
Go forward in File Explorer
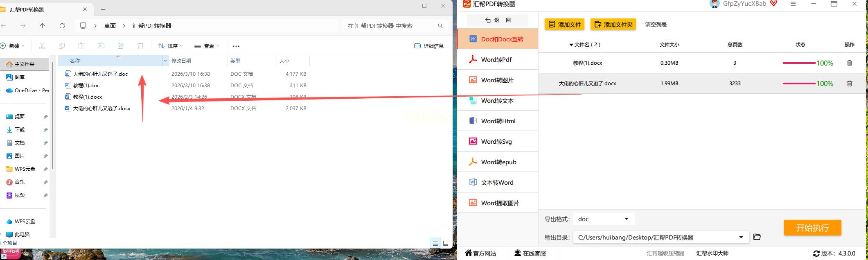[23, 26]
